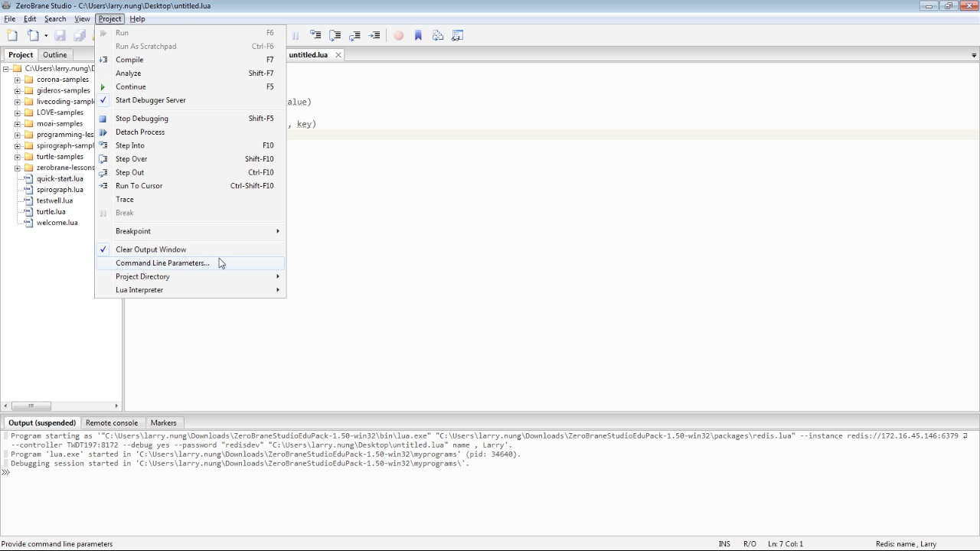
Task: Open the Help menu
Action: pyautogui.click(x=137, y=18)
